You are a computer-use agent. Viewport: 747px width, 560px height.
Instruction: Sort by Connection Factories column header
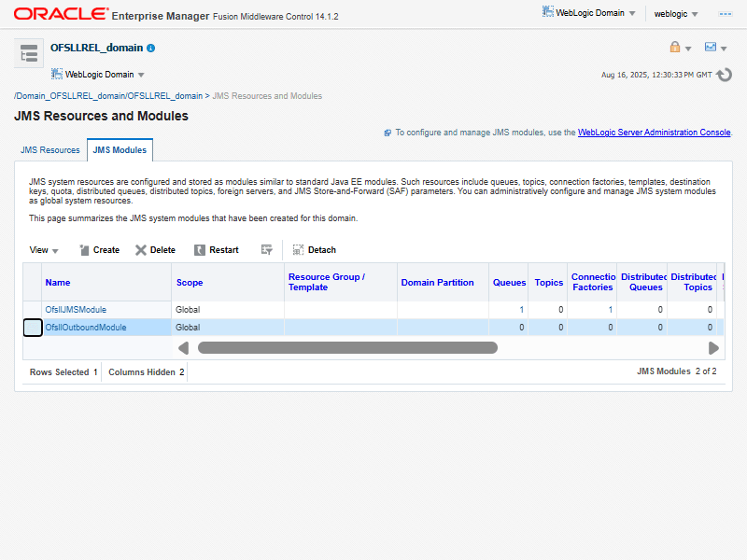coord(593,282)
